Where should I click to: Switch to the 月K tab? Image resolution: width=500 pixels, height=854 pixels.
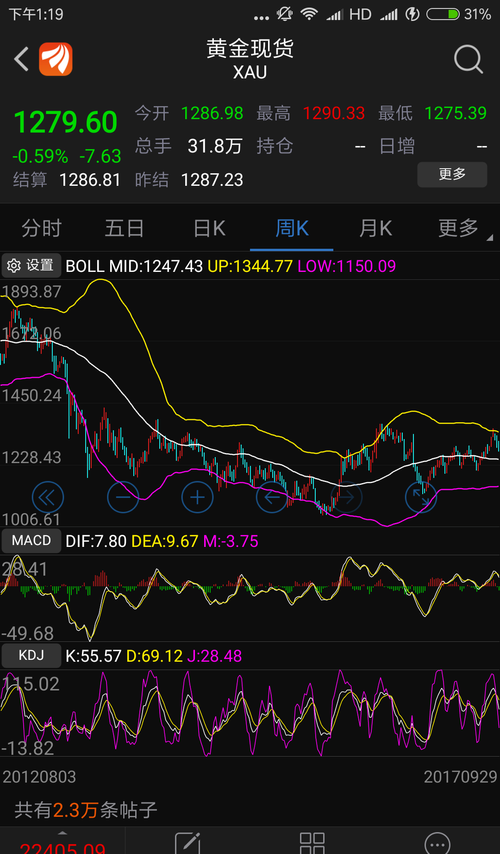point(375,229)
